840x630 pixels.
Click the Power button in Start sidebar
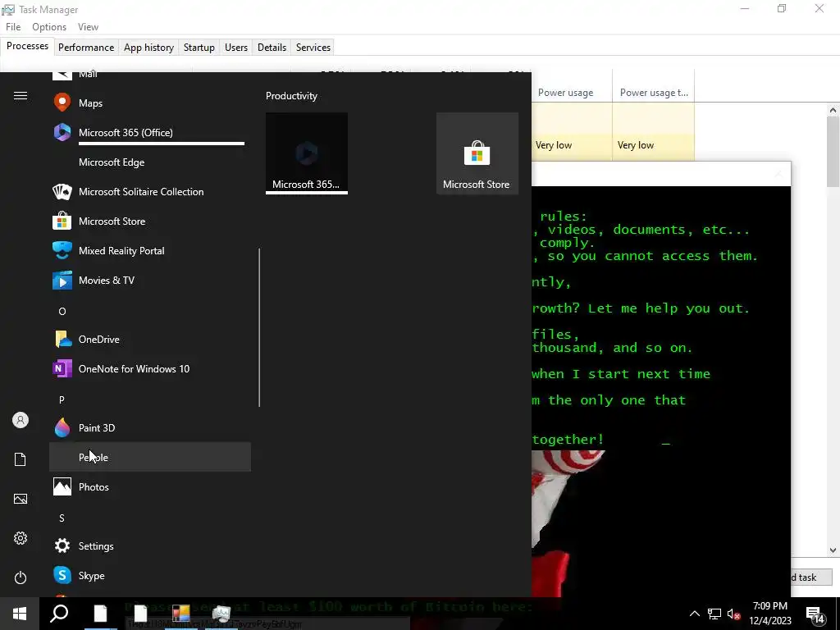[21, 577]
